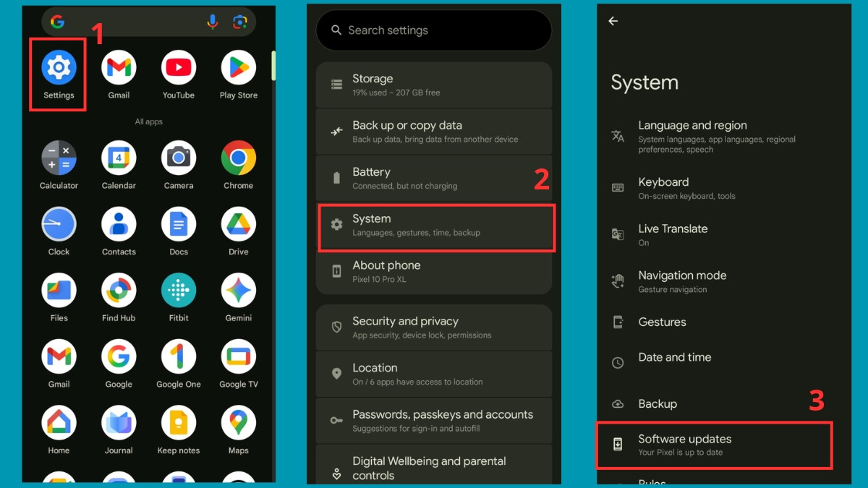Tap the Google G logo in the search bar
This screenshot has height=488, width=868.
(x=57, y=22)
